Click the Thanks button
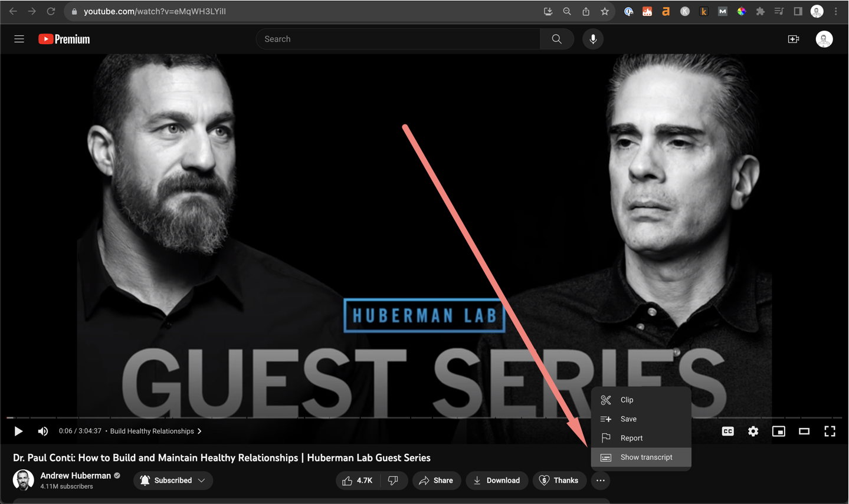The image size is (849, 504). pyautogui.click(x=559, y=480)
